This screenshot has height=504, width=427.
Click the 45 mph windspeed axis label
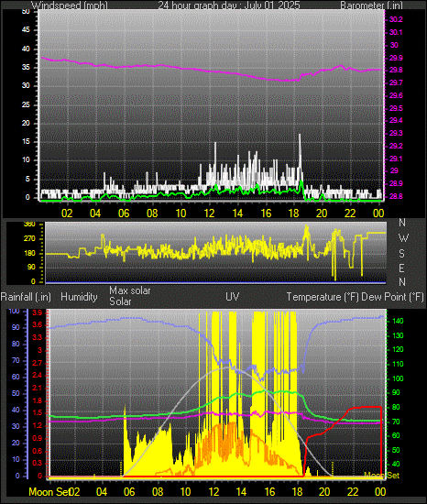point(26,30)
